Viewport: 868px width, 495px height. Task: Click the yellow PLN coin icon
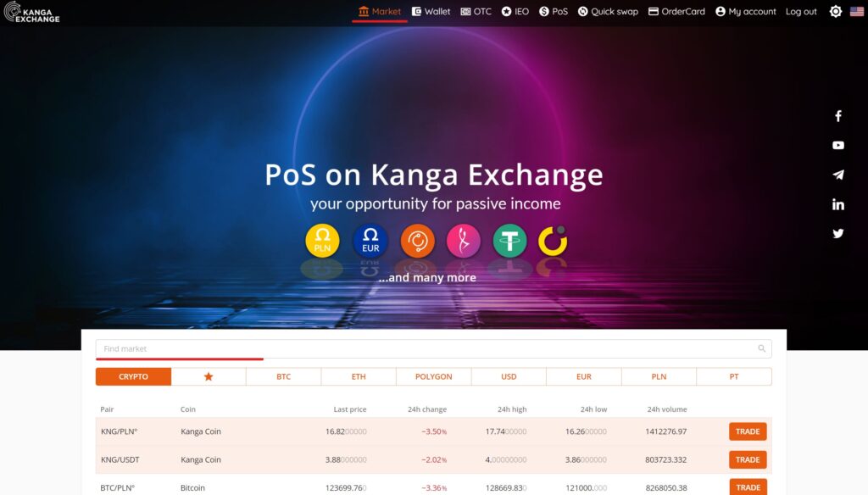click(x=322, y=241)
